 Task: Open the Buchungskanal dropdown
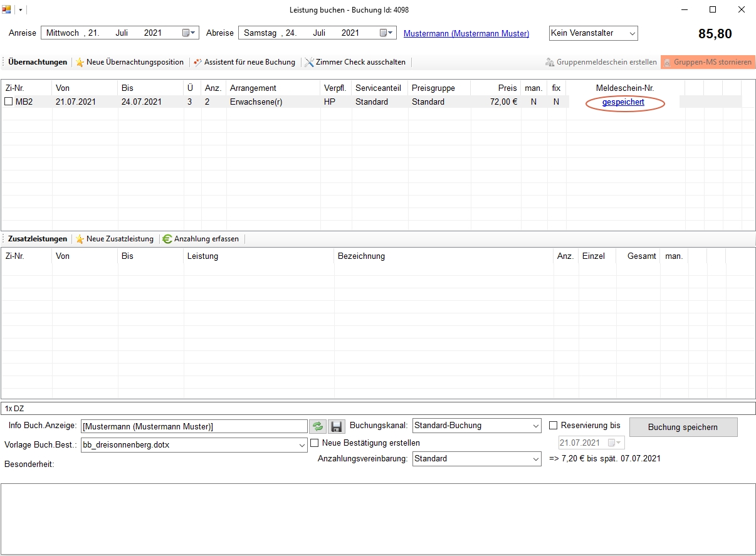point(535,426)
